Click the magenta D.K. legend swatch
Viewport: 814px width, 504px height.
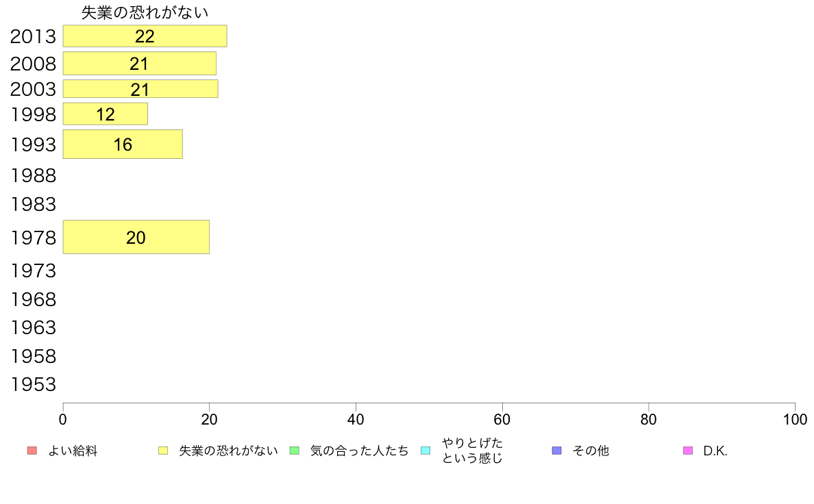click(689, 451)
